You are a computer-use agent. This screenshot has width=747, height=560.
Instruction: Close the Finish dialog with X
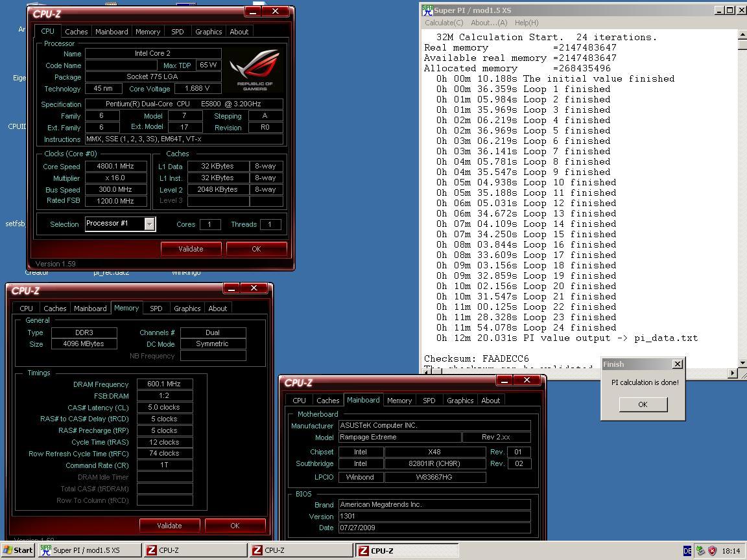click(x=678, y=364)
